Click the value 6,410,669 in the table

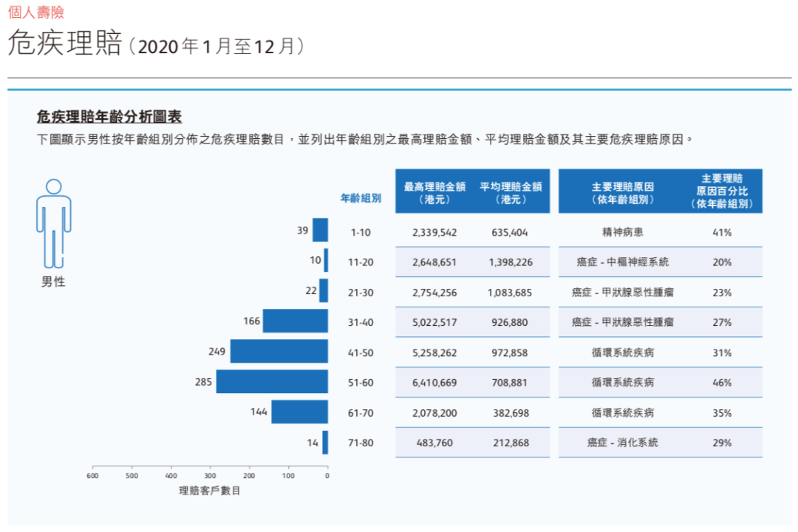pos(436,382)
